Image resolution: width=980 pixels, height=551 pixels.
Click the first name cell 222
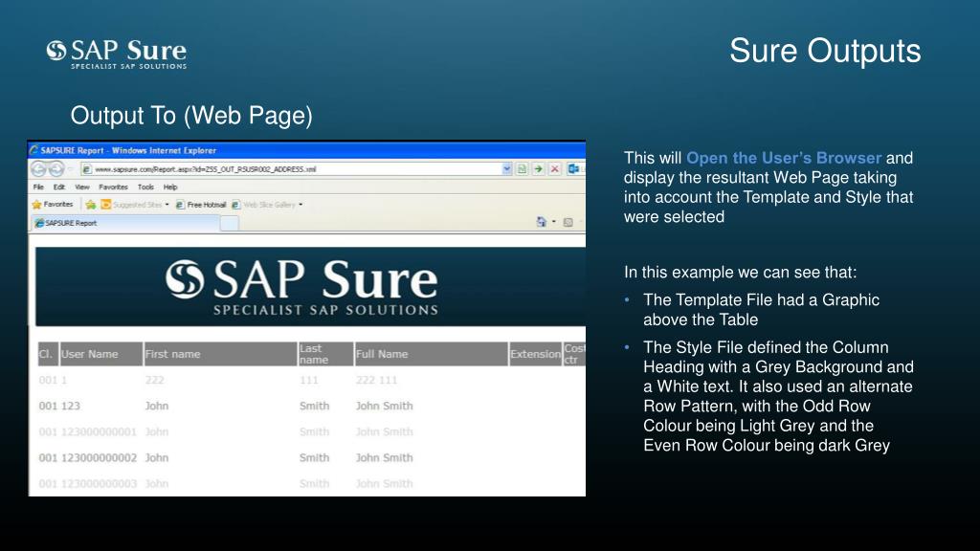(x=154, y=380)
